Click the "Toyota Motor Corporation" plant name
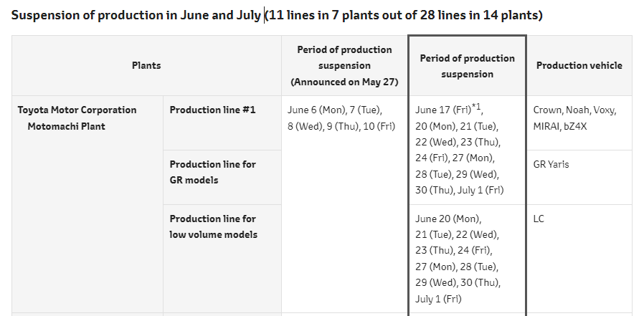Image resolution: width=644 pixels, height=316 pixels. click(x=77, y=110)
